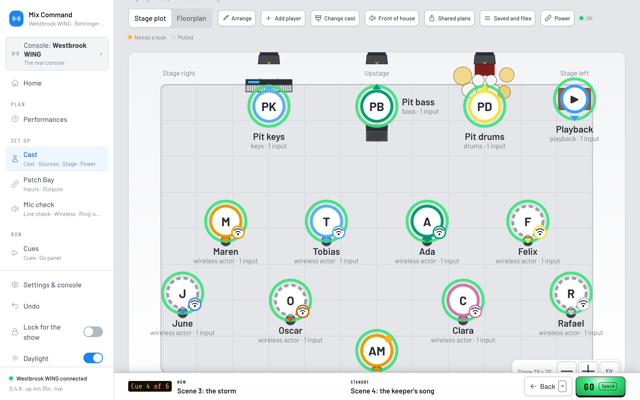640x400 pixels.
Task: Switch to the Floorplan view
Action: click(191, 18)
